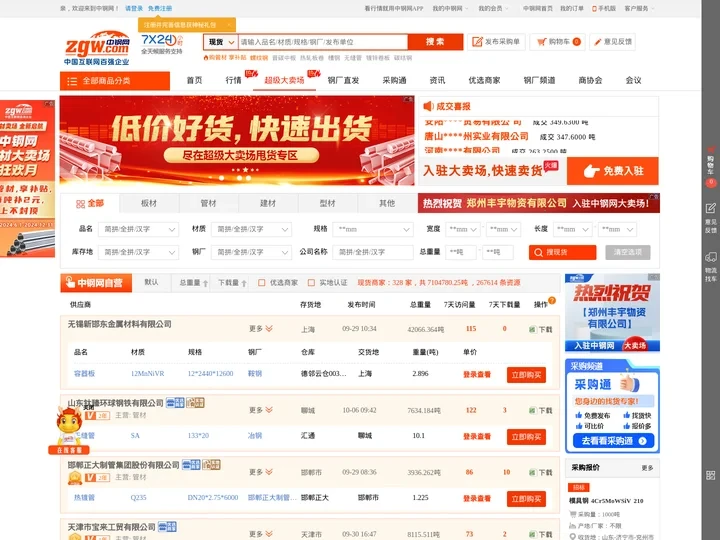Download the 山东鼓腾环球钢铁 resource list
The height and width of the screenshot is (540, 720).
tap(541, 411)
